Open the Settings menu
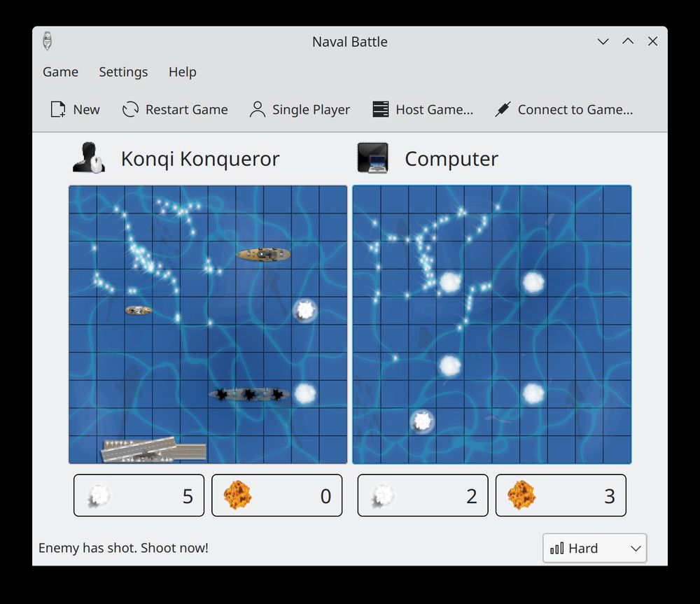Viewport: 700px width, 604px height. [123, 72]
